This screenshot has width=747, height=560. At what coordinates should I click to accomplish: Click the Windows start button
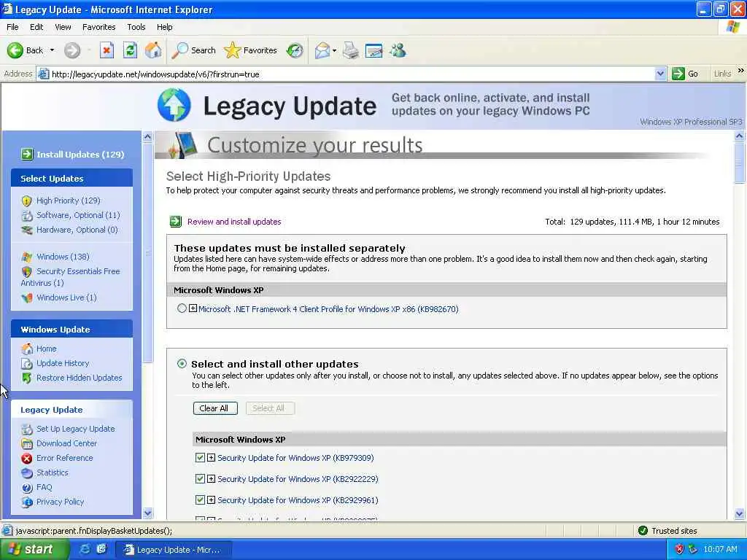pos(34,549)
